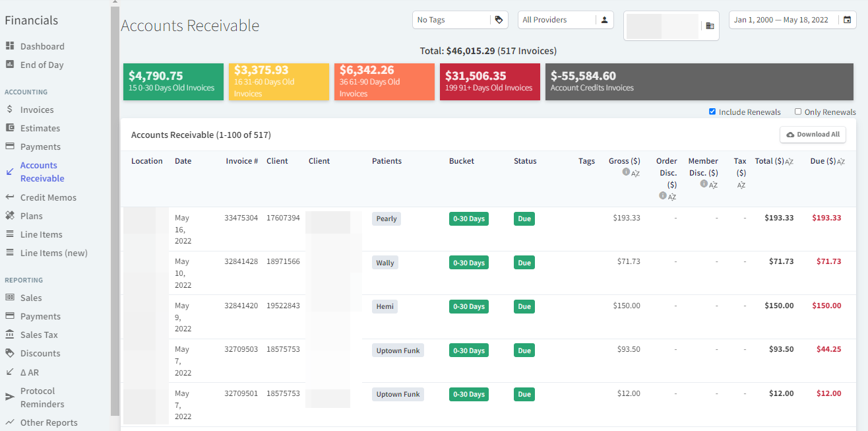The width and height of the screenshot is (868, 431).
Task: Open Estimates from the accounting sidebar
Action: (x=40, y=127)
